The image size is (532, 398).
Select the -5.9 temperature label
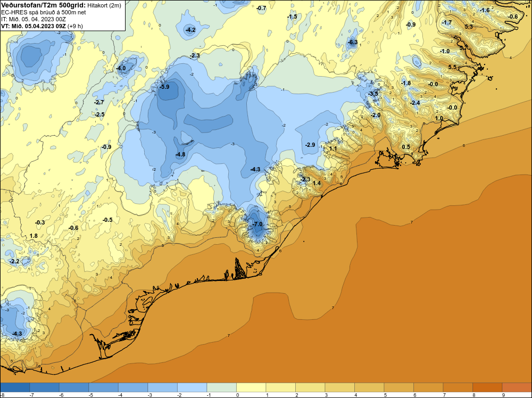click(x=164, y=87)
